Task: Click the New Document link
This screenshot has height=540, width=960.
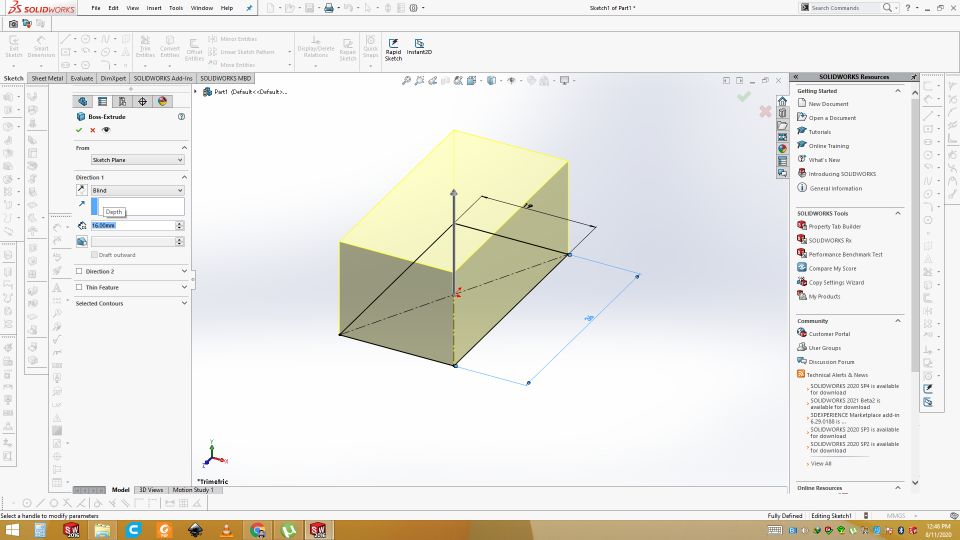Action: (x=828, y=104)
